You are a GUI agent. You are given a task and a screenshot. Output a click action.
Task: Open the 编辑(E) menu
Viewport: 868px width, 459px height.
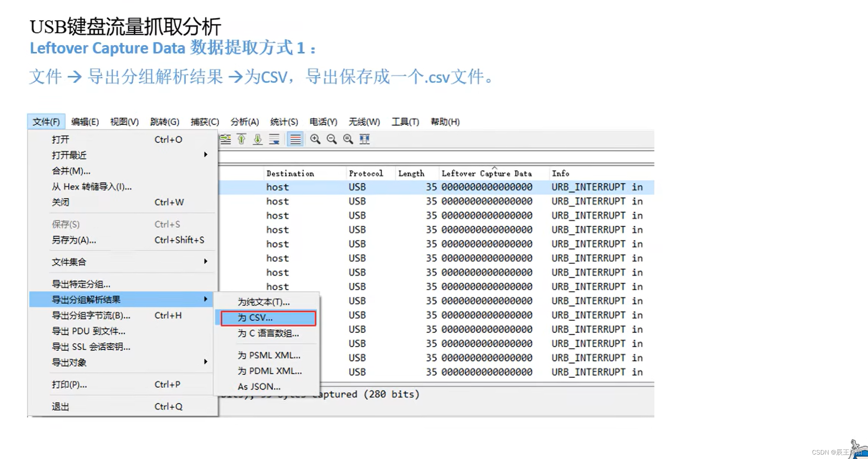pos(85,122)
